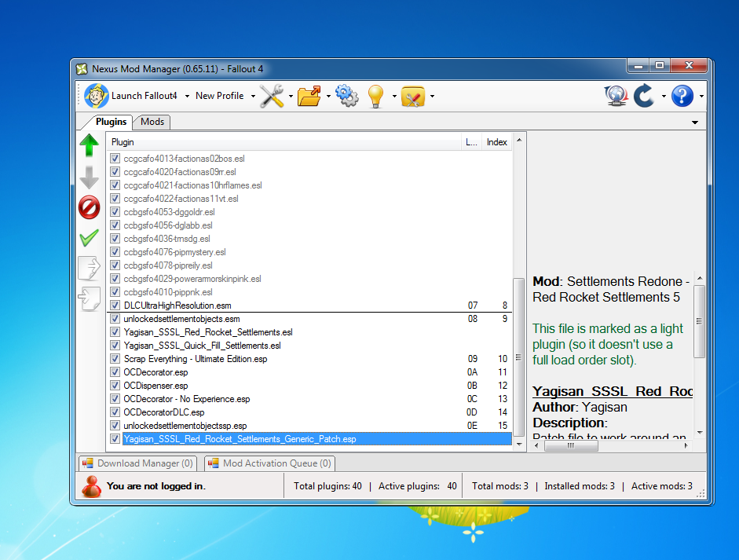Screen dimensions: 739x560
Task: Select ccbgsfo4076-pipmystery.esl row
Action: point(309,251)
